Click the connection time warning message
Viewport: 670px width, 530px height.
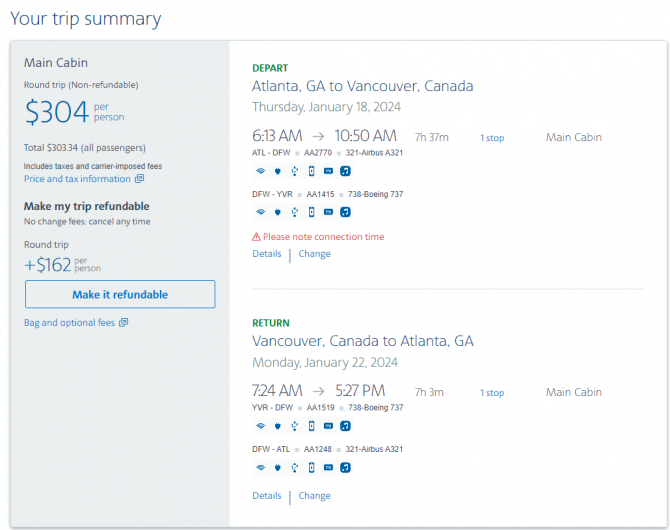[318, 236]
